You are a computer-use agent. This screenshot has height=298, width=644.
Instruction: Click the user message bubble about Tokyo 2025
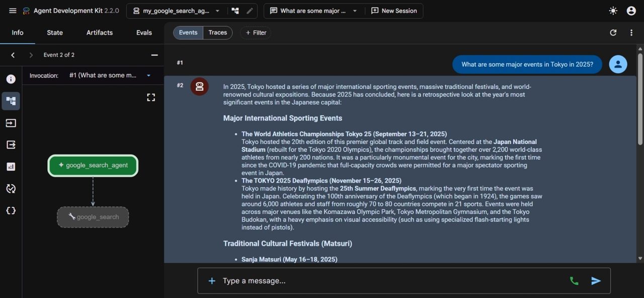click(527, 64)
